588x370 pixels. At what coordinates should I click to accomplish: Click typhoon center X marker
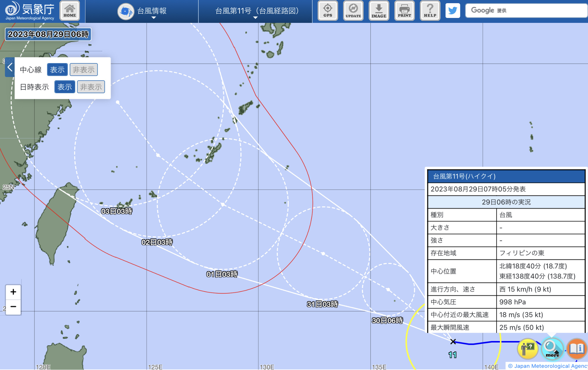453,342
